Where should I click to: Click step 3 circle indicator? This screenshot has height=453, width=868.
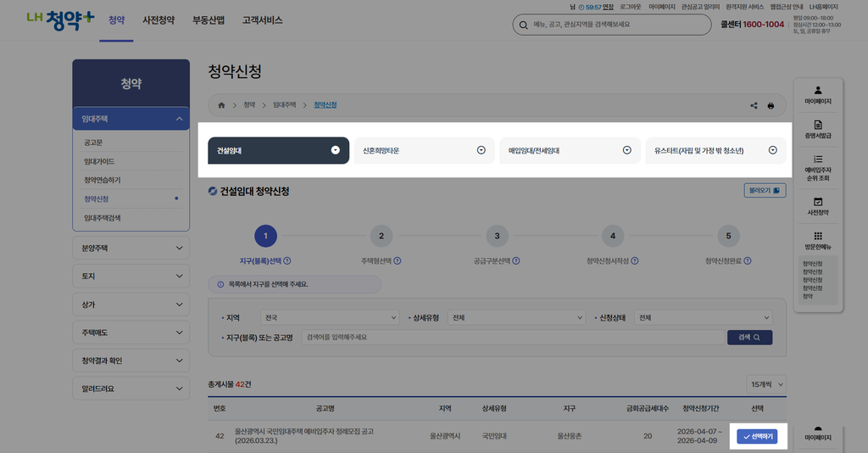(497, 236)
